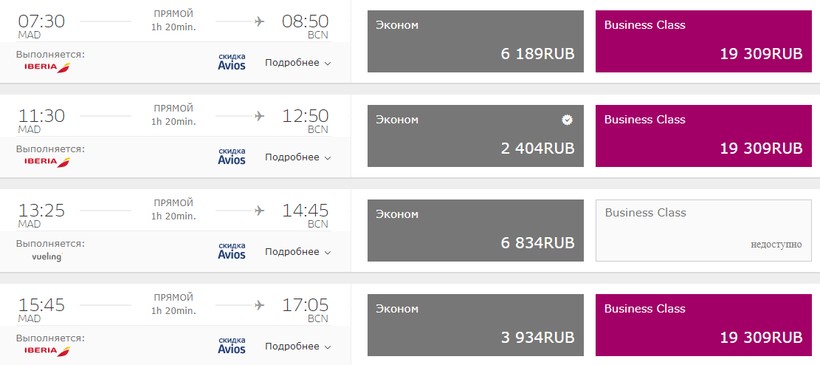Click Avios discount icon on 07:30 flight
820x365 pixels.
(232, 62)
